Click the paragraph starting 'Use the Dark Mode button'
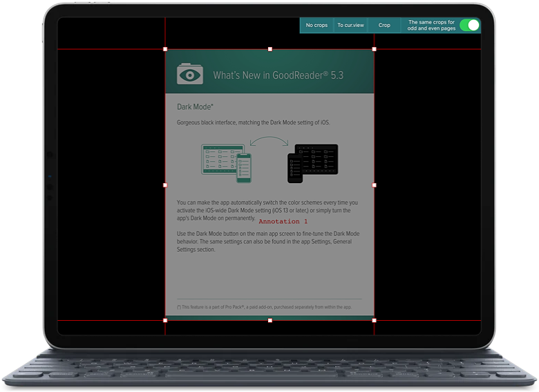Viewport: 539px width, 392px height. (268, 241)
